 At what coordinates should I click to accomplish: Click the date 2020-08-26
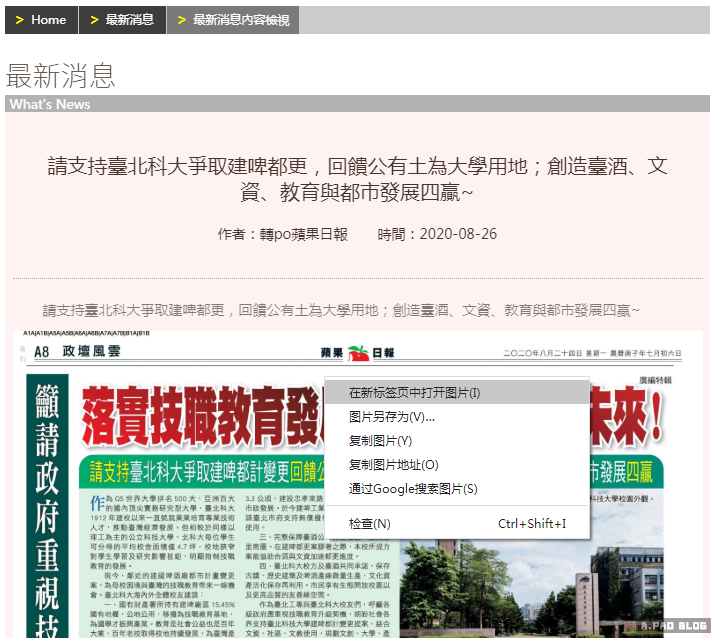458,234
